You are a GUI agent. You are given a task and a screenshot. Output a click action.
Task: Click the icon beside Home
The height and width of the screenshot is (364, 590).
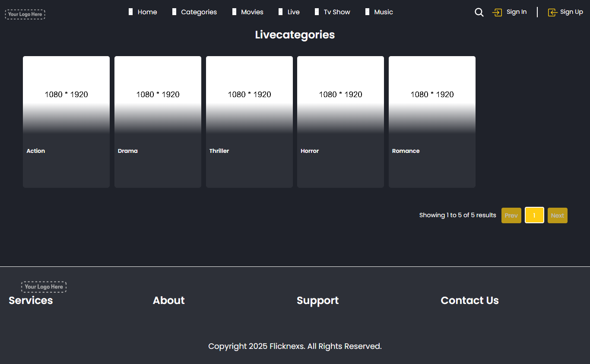130,12
